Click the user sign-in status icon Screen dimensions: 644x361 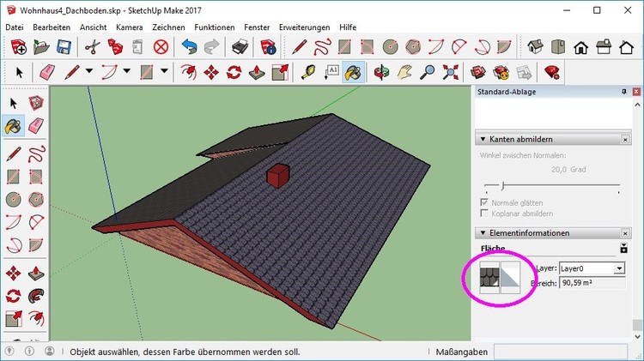49,352
